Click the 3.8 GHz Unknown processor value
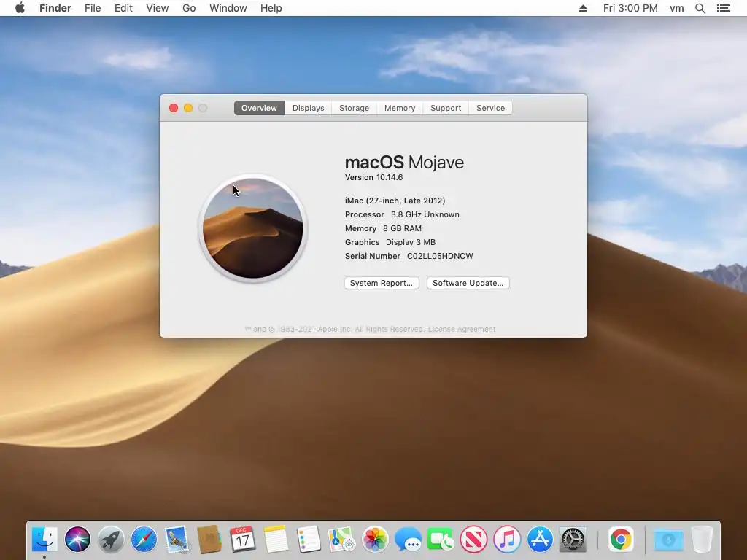This screenshot has height=560, width=747. click(x=425, y=214)
